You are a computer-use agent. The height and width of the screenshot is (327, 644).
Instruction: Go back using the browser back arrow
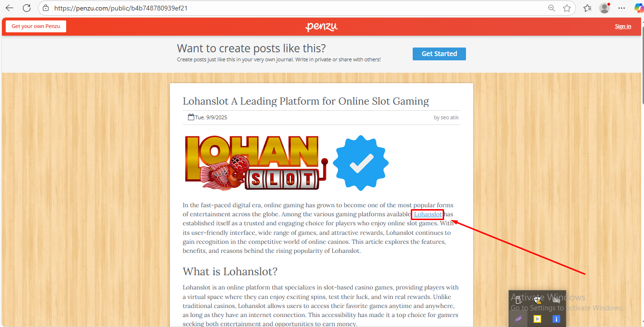pyautogui.click(x=10, y=8)
